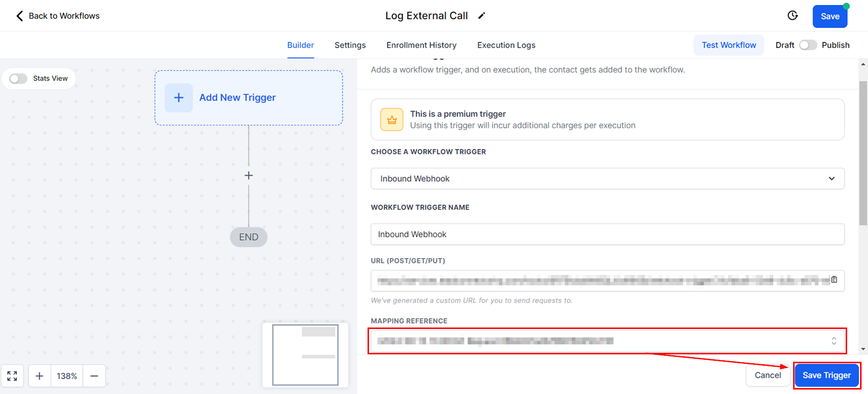Open the Execution Logs tab
The image size is (868, 394).
506,45
